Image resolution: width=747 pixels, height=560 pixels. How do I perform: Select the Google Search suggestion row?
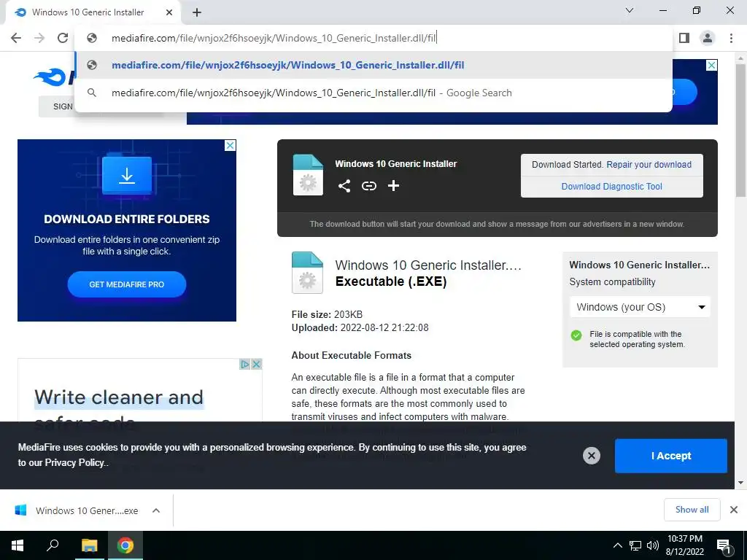373,93
